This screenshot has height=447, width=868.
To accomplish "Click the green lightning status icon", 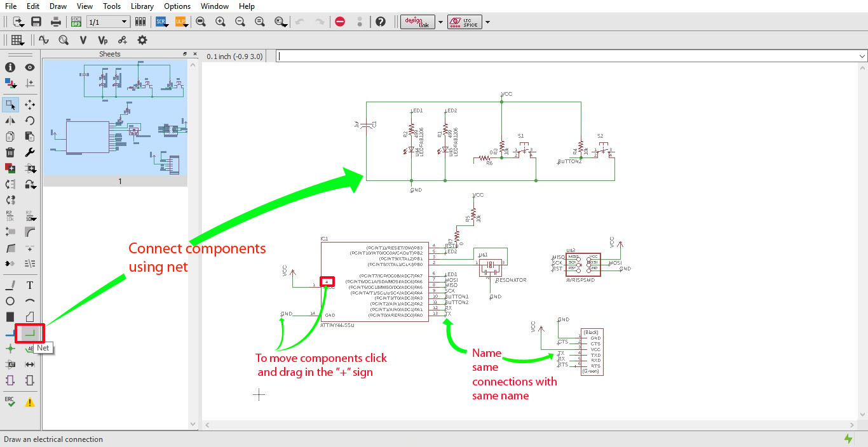I will click(x=848, y=439).
